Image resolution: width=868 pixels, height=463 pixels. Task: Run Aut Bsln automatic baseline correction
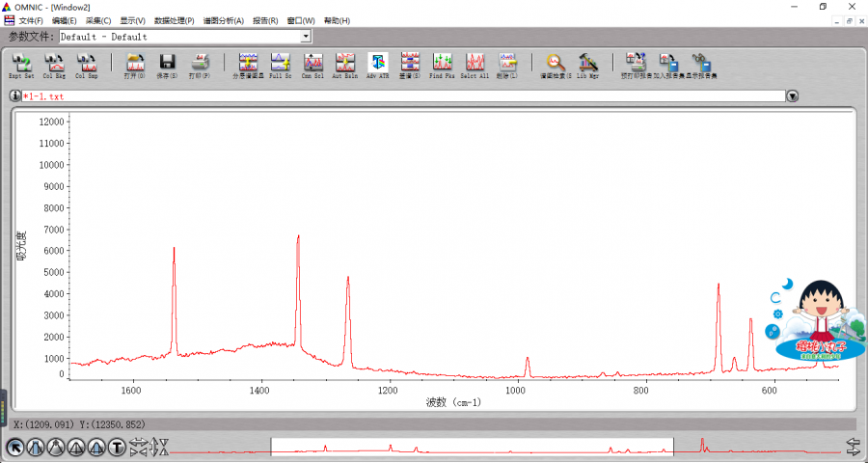click(345, 66)
